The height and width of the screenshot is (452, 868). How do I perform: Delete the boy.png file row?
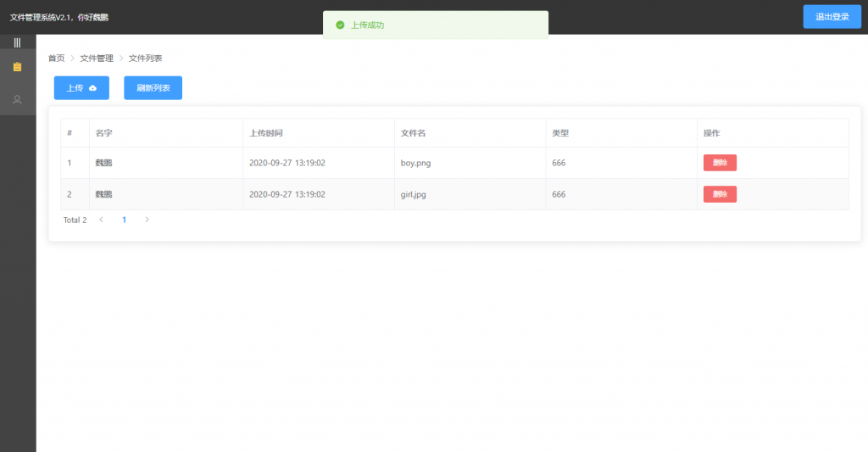click(x=720, y=162)
